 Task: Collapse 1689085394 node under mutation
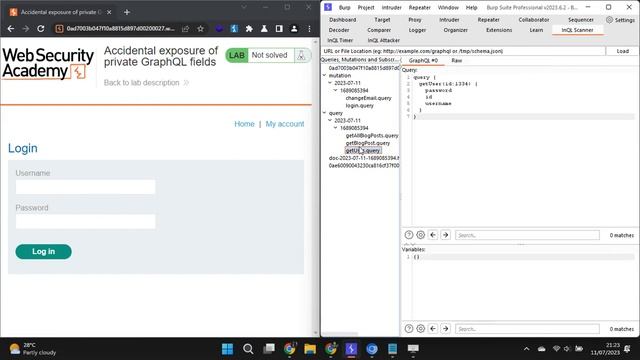point(336,90)
